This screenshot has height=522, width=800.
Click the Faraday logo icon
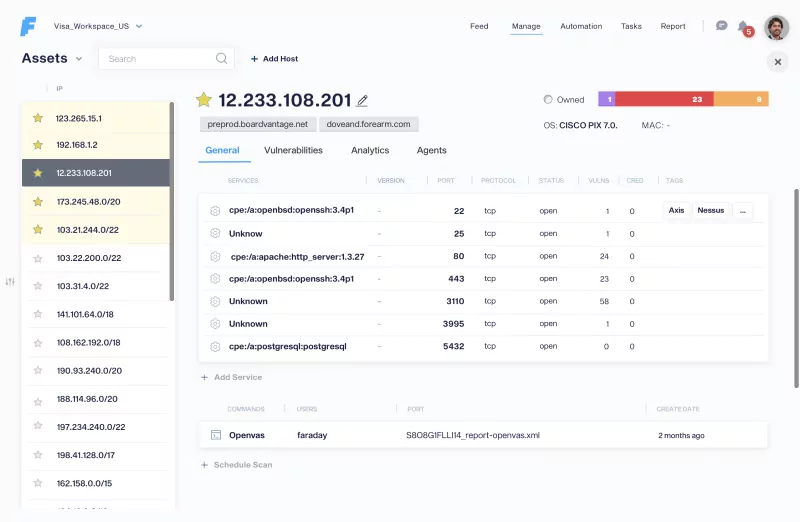[28, 27]
